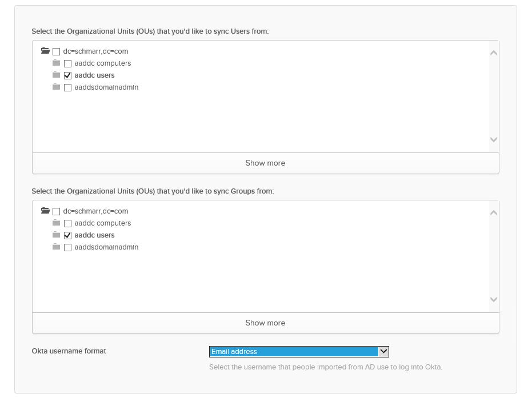Click folder icon beside aaddc users in Users tree
Viewport: 532px width, 398px height.
(56, 75)
